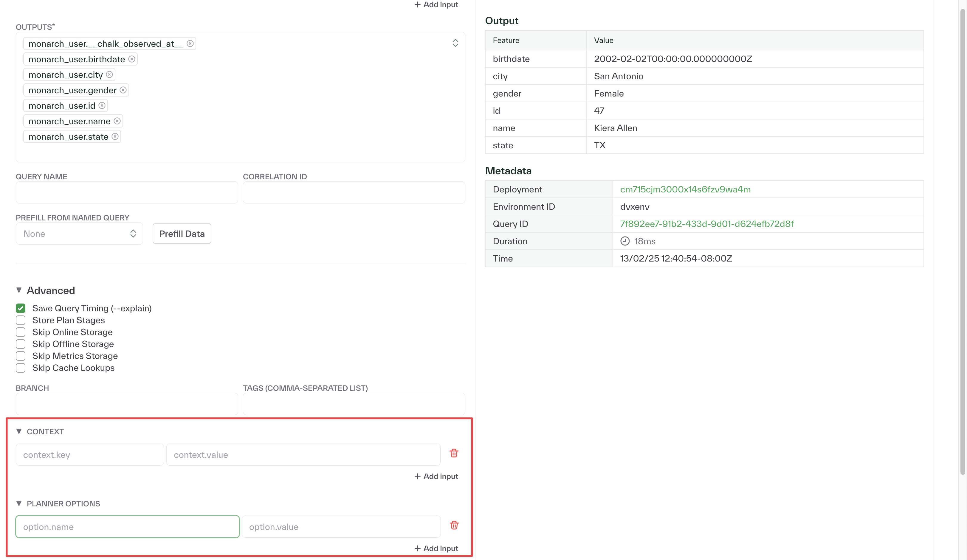Enable Skip Online Storage checkbox
The width and height of the screenshot is (967, 560).
point(21,332)
